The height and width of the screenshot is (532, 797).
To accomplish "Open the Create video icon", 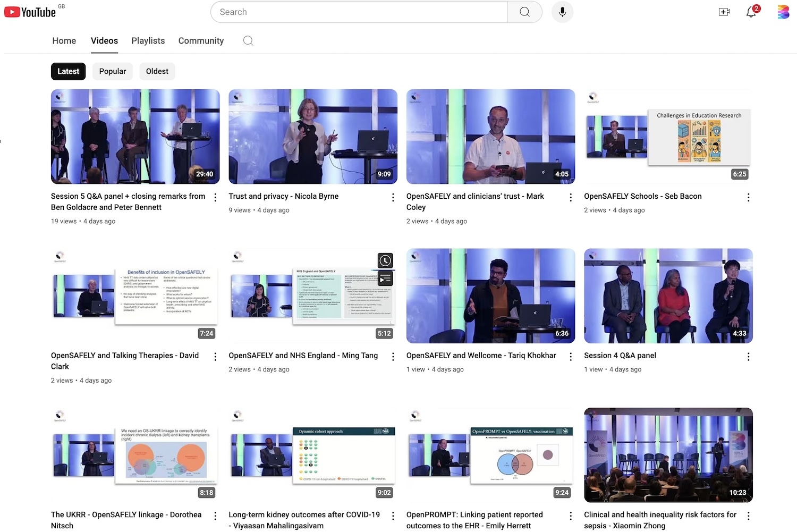I will pyautogui.click(x=724, y=12).
